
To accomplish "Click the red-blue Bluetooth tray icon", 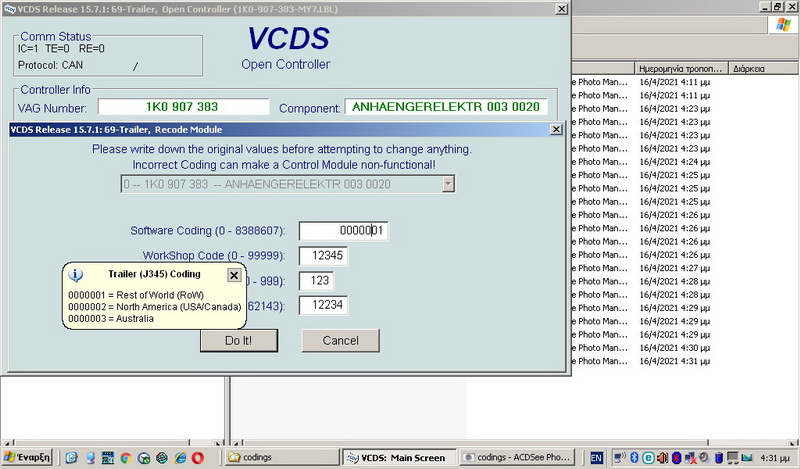I will click(x=677, y=457).
